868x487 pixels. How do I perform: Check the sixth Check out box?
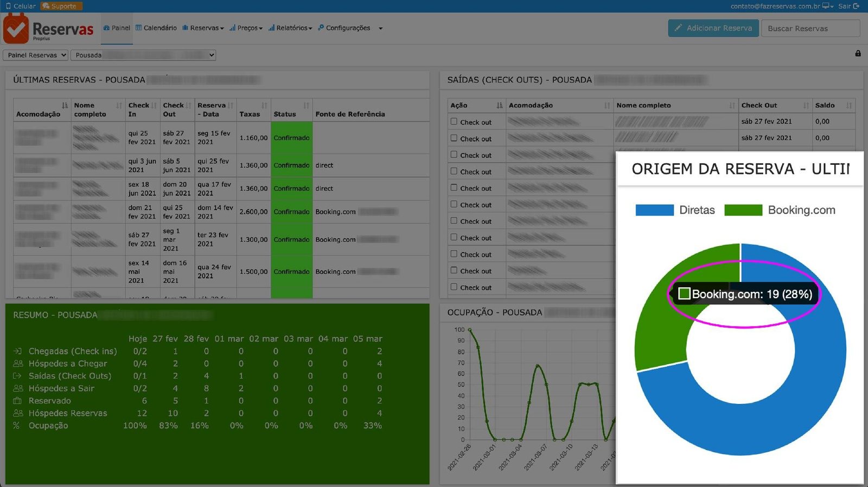click(454, 204)
